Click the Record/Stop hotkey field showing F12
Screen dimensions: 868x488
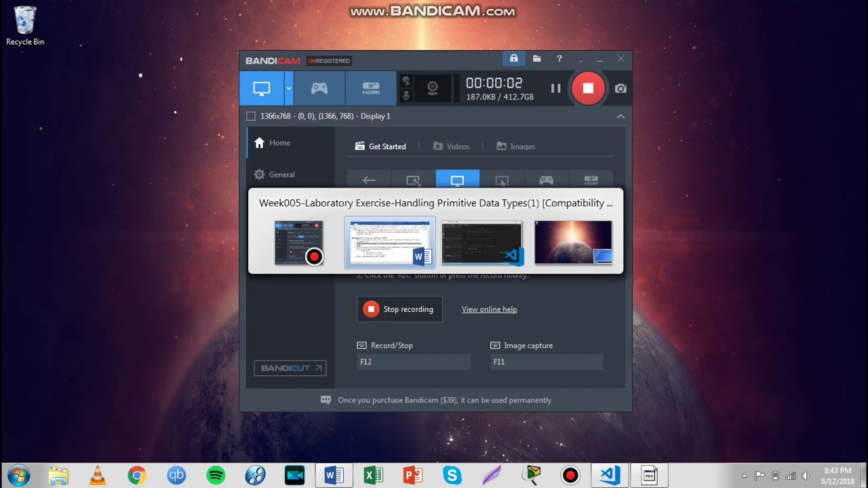coord(414,362)
